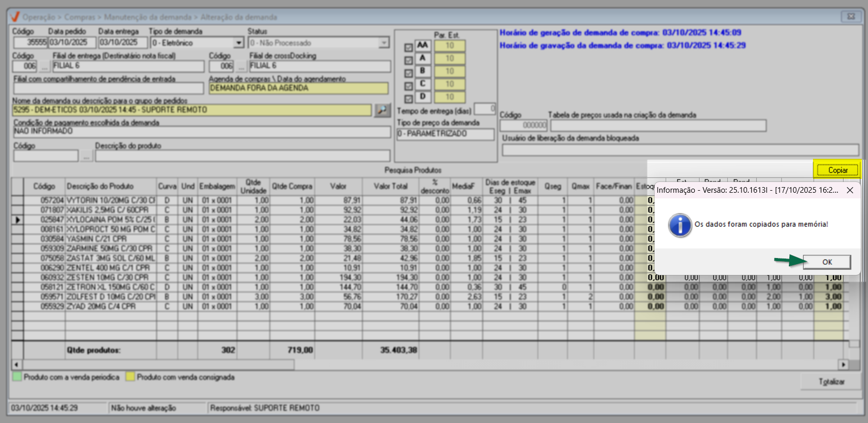
Task: Click the row pointer arrow on XYLOCAINA row
Action: tap(17, 220)
